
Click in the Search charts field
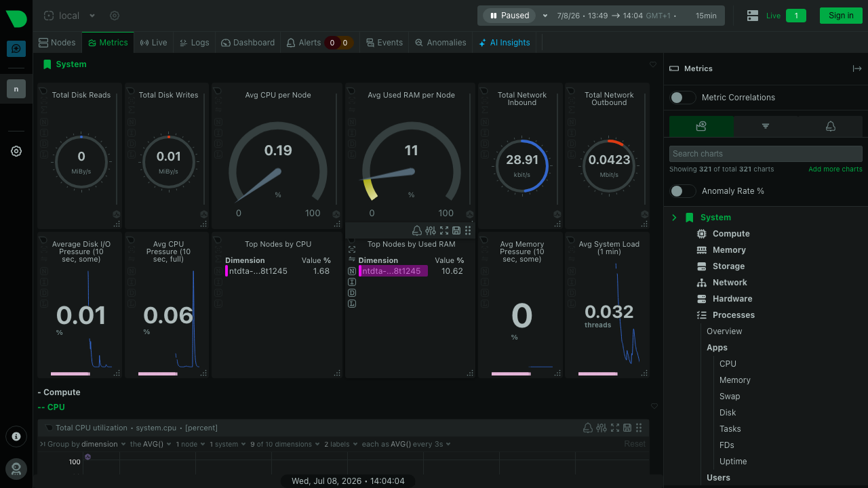click(766, 154)
